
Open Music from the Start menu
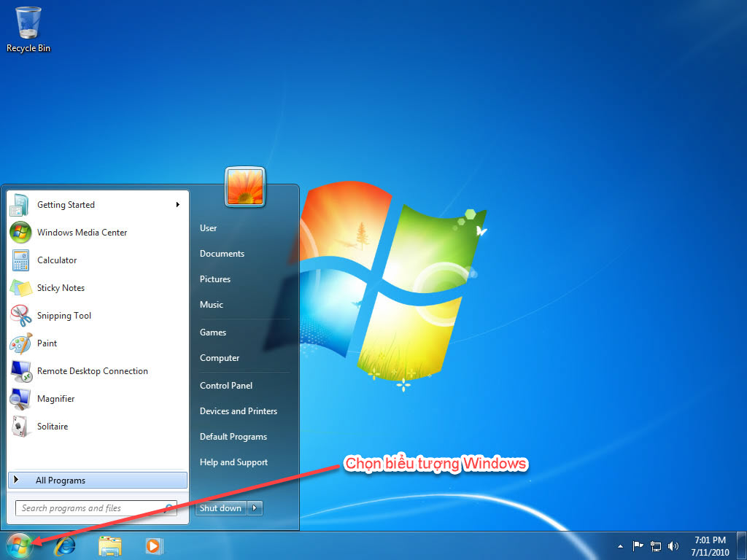[212, 305]
